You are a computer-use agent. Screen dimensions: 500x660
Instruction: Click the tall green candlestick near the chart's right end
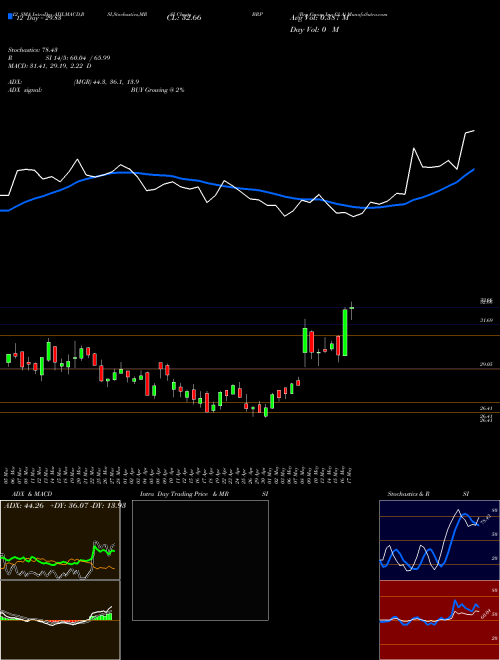(x=345, y=333)
